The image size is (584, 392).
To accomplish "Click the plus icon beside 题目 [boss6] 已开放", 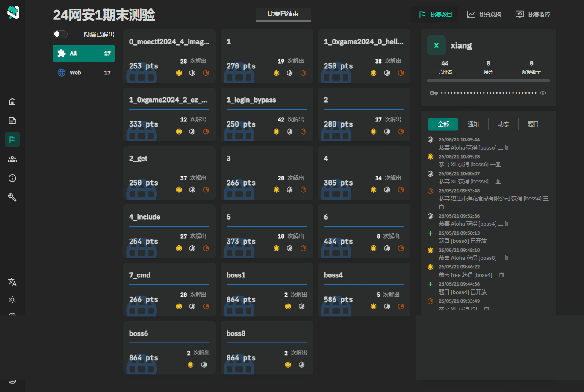I will [x=430, y=233].
